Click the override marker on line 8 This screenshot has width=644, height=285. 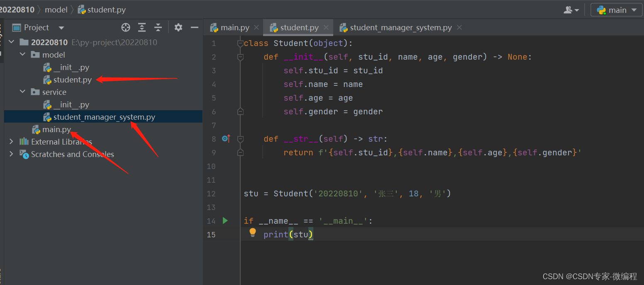(x=226, y=139)
